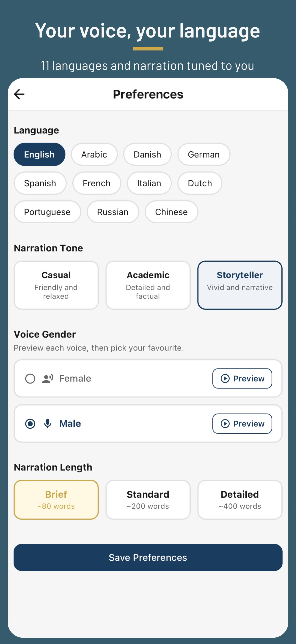Image resolution: width=296 pixels, height=644 pixels.
Task: Click the Language section heading
Action: [36, 130]
